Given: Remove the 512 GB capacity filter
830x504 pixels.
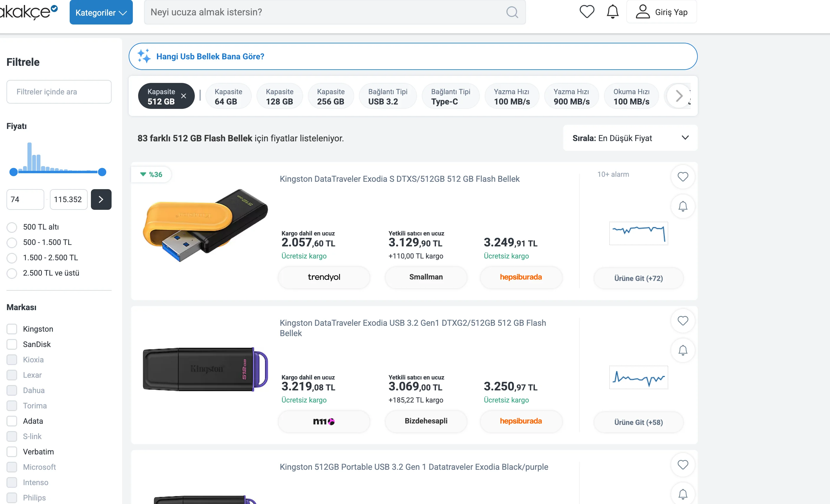Looking at the screenshot, I should tap(184, 96).
